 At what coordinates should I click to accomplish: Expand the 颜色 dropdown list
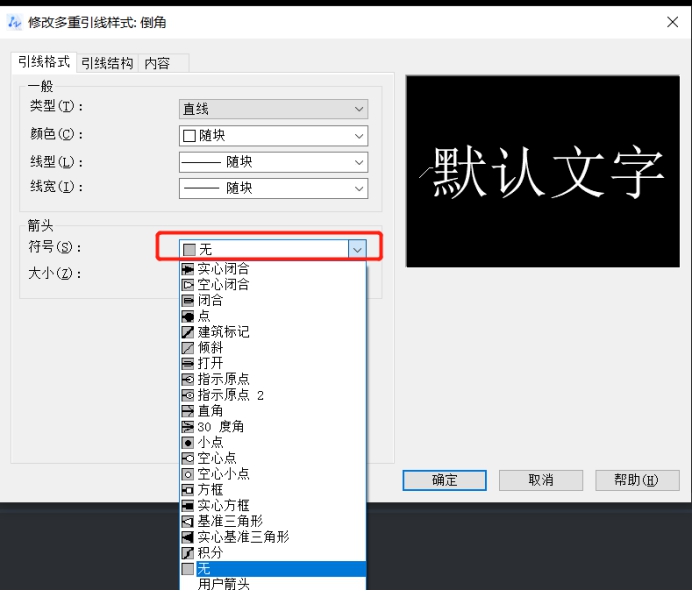359,136
